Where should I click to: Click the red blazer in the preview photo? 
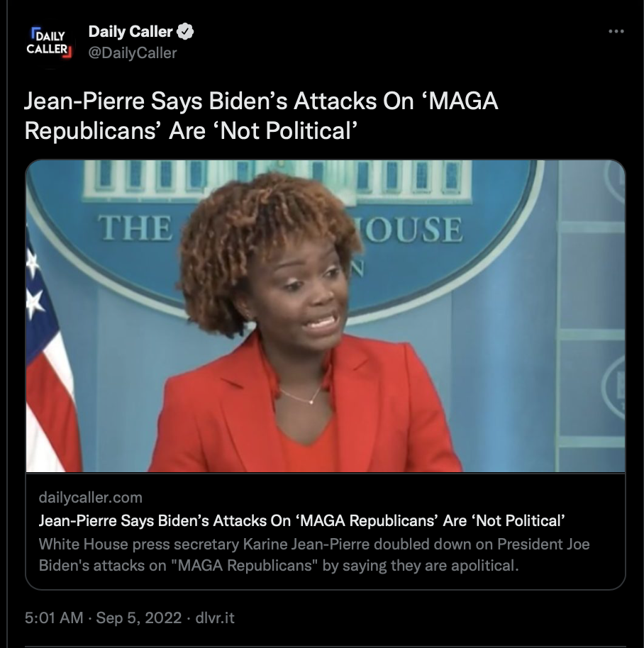click(305, 409)
